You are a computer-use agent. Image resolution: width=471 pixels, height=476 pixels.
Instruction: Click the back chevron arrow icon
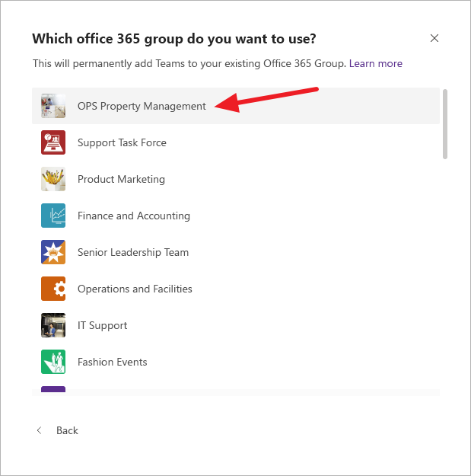(39, 430)
